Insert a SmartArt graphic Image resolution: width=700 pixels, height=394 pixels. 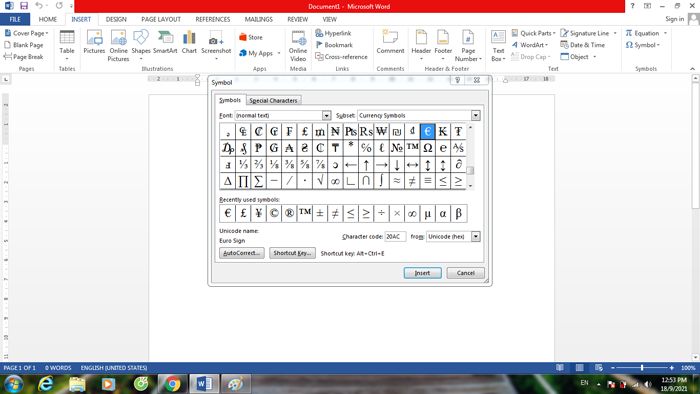165,42
